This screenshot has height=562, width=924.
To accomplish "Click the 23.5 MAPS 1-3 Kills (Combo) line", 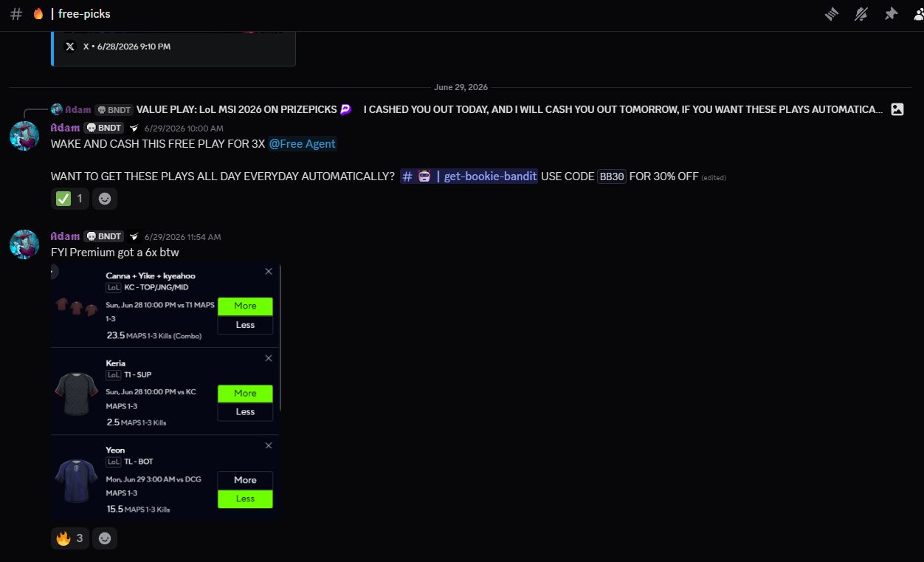I will point(154,335).
